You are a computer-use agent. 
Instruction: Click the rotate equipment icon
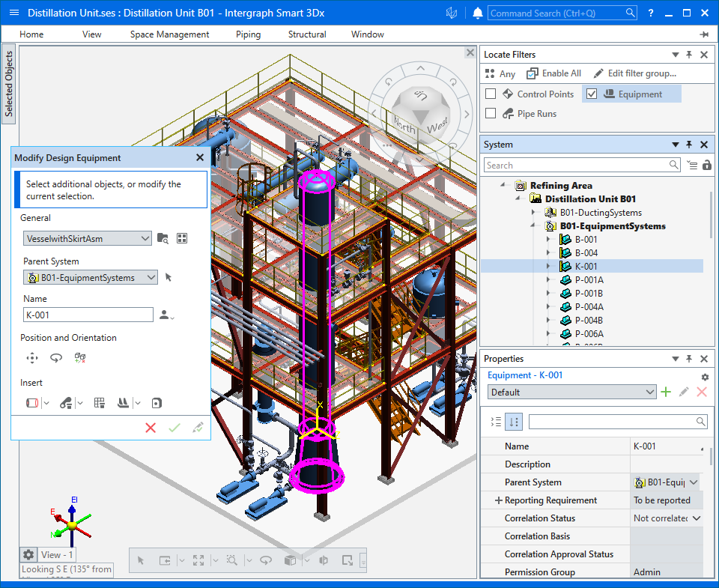56,358
